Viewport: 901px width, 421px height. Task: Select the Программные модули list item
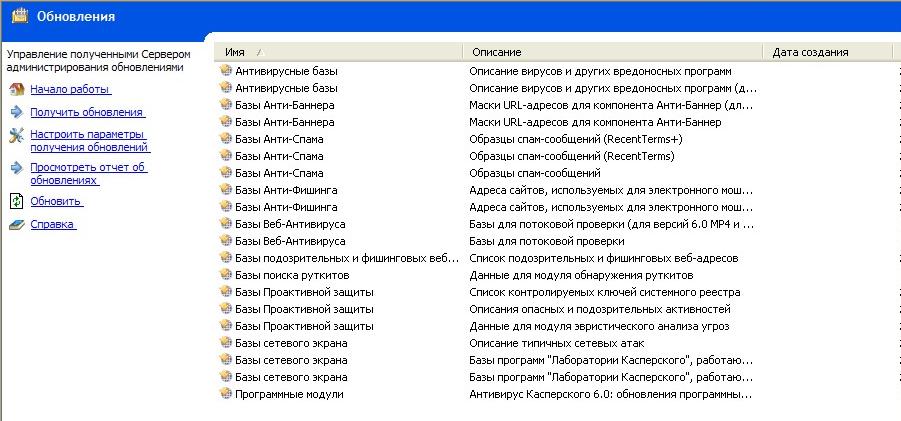(289, 394)
